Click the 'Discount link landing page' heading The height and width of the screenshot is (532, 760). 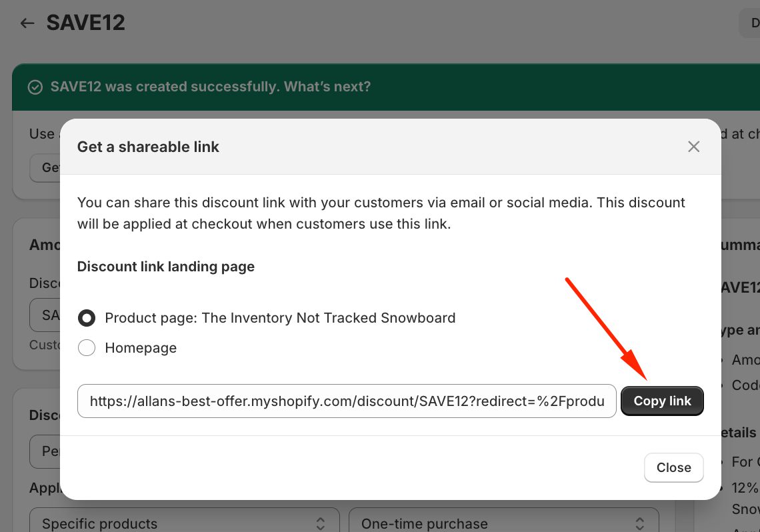click(x=166, y=267)
